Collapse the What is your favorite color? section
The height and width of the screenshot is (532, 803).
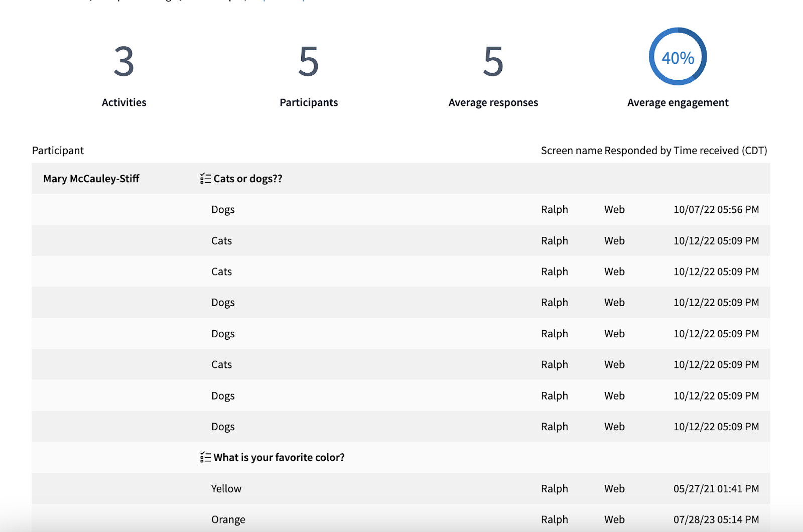(x=279, y=457)
